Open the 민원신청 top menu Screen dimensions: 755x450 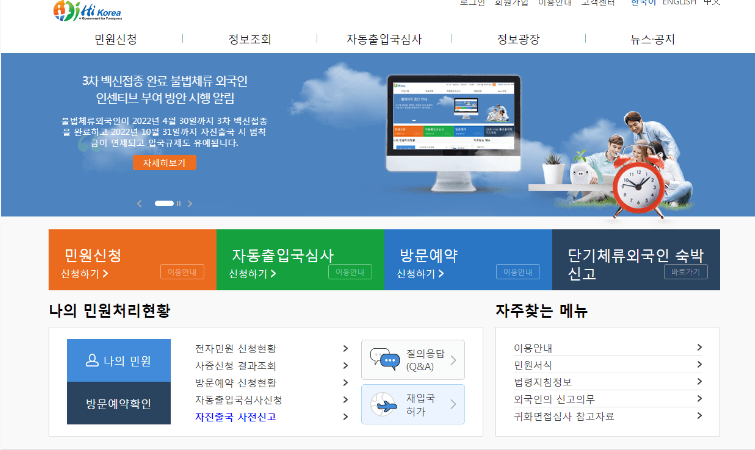pyautogui.click(x=116, y=39)
